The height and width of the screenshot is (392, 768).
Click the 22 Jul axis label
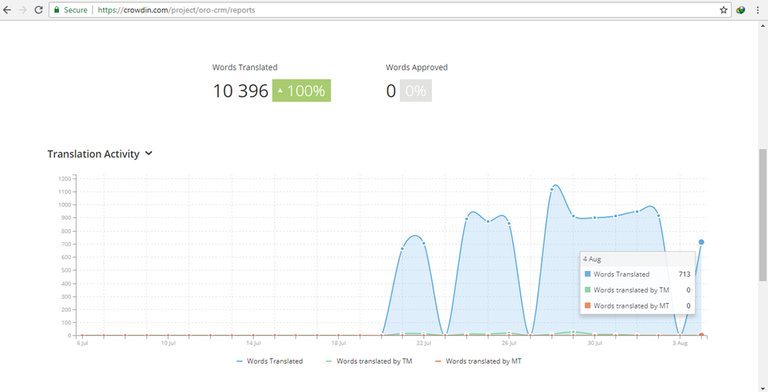click(x=424, y=343)
